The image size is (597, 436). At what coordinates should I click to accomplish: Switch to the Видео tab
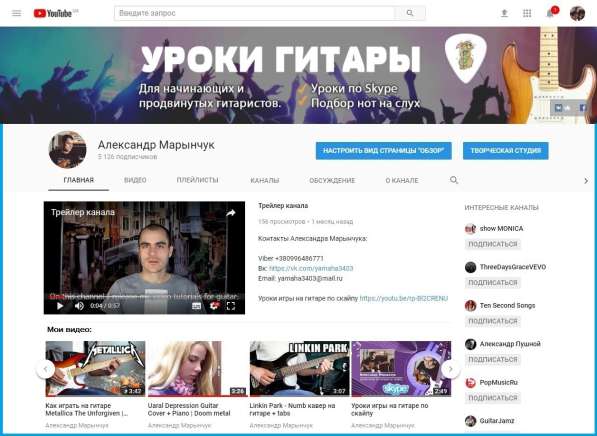point(135,180)
